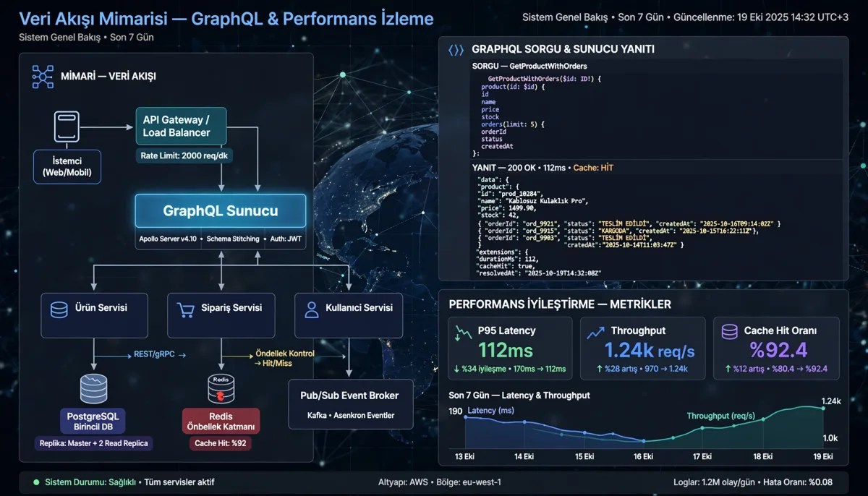868x496 pixels.
Task: Click the Cache Hit: %92 badge
Action: (x=221, y=443)
